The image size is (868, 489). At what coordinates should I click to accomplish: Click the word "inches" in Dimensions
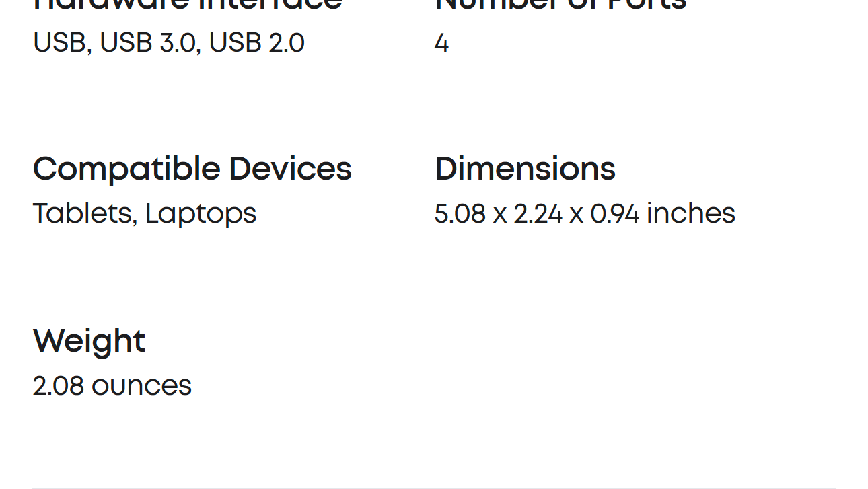[690, 213]
